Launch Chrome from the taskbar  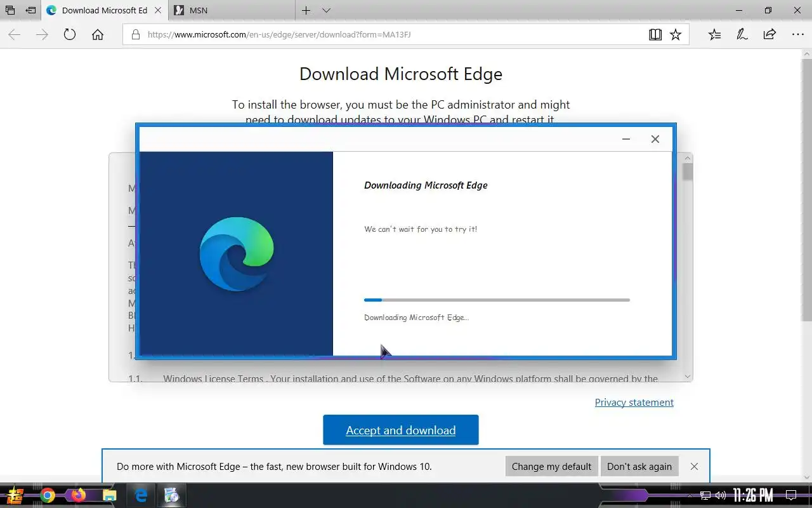click(48, 495)
